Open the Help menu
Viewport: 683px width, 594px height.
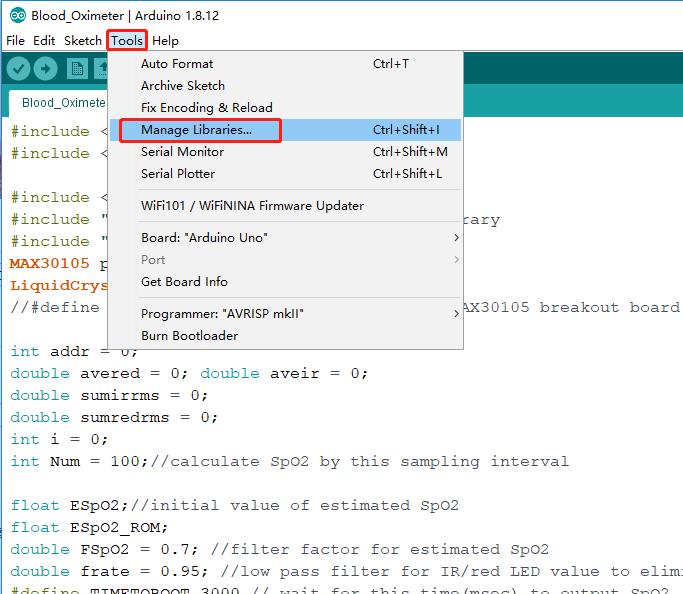tap(165, 41)
